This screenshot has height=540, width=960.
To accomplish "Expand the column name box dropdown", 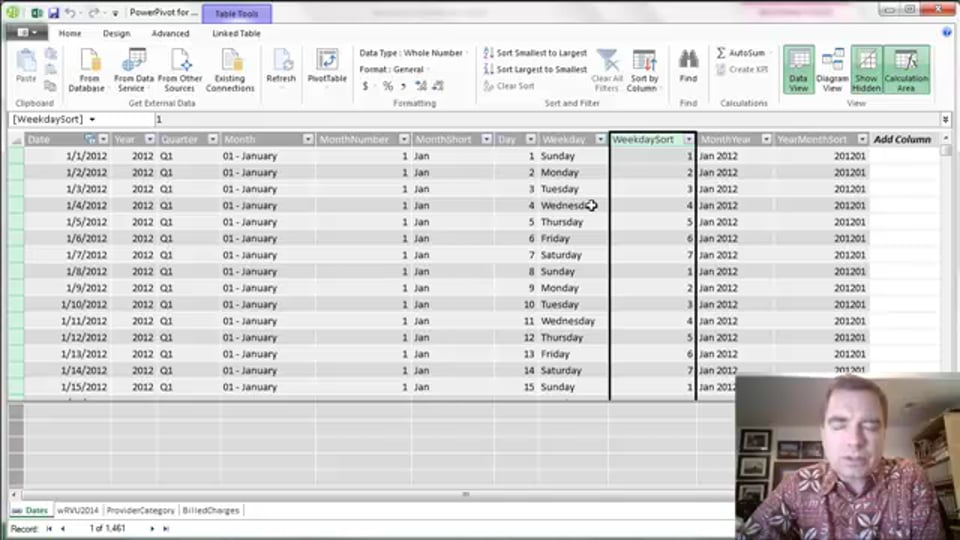I will tap(92, 119).
